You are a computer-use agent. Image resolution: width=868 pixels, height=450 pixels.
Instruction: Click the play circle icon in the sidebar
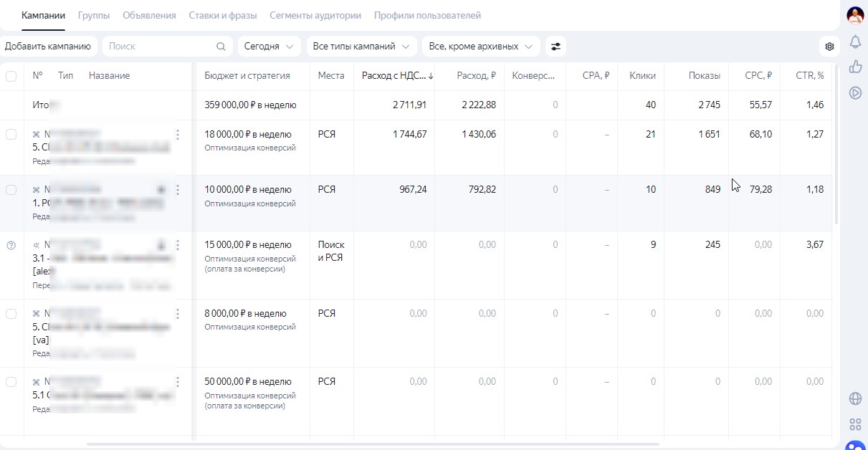click(x=855, y=92)
